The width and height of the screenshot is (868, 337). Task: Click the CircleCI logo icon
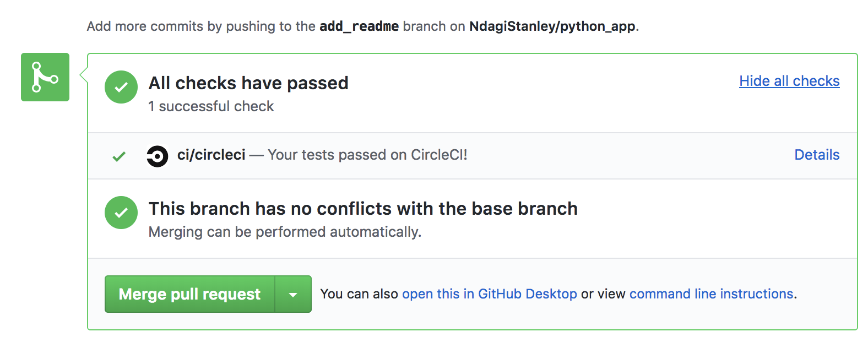158,156
